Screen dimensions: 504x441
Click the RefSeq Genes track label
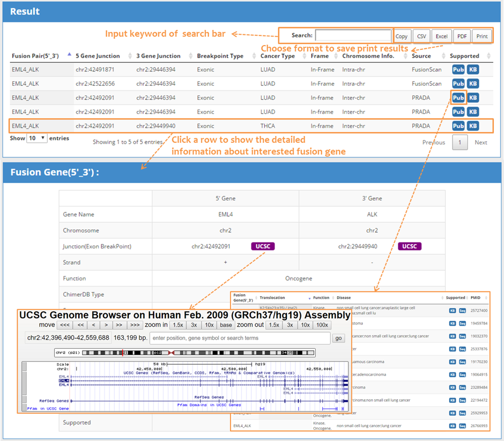54,401
